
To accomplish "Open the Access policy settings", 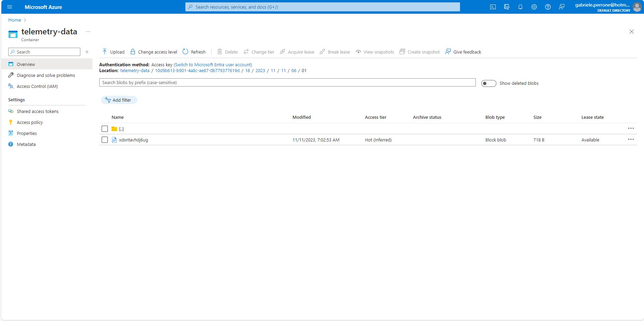I will click(x=30, y=122).
